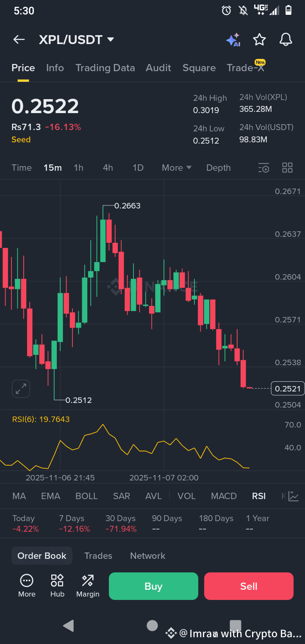
Task: Toggle the AVL indicator
Action: [153, 496]
